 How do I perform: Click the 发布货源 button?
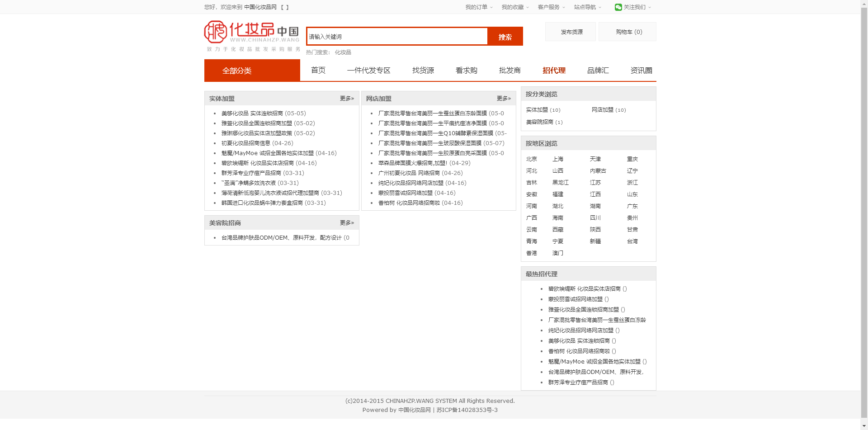[x=571, y=32]
